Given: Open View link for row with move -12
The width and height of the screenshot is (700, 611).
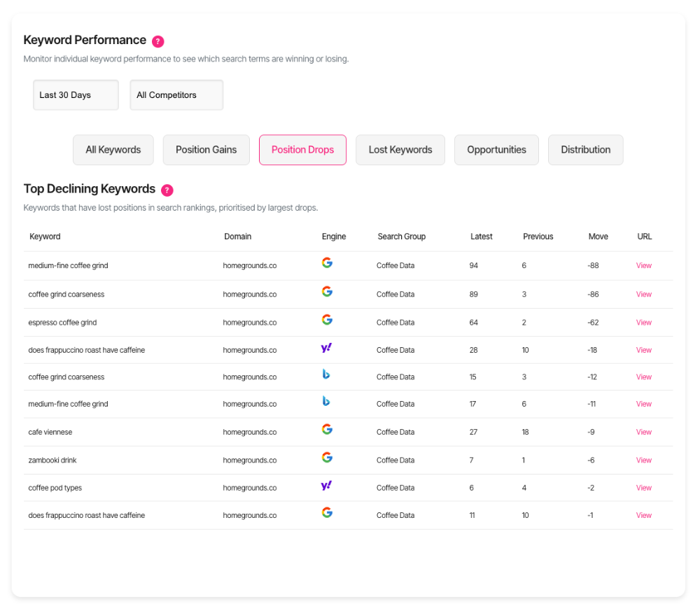Looking at the screenshot, I should pos(644,377).
